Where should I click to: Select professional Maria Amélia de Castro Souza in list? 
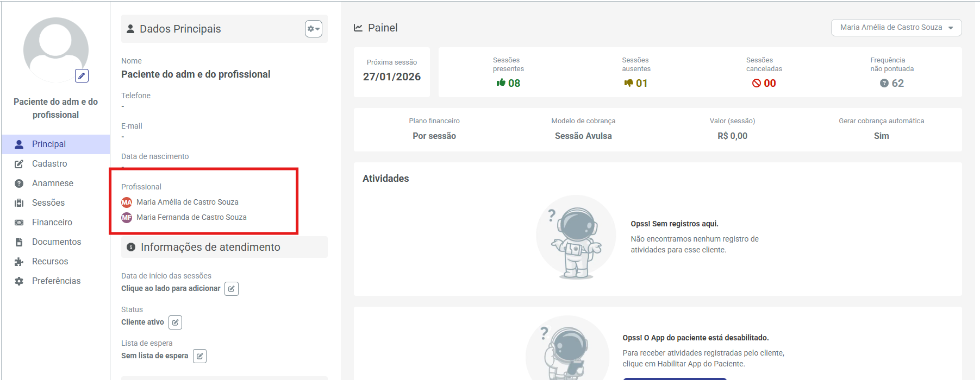click(x=188, y=202)
